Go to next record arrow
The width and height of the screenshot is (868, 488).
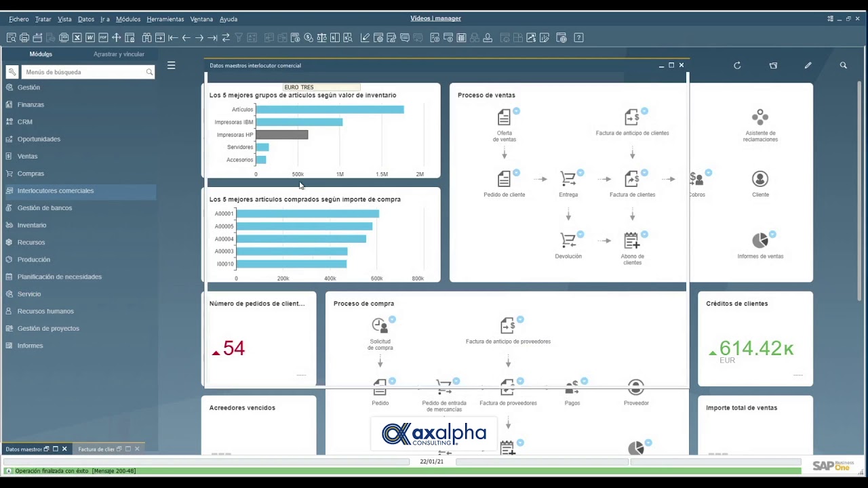coord(199,38)
